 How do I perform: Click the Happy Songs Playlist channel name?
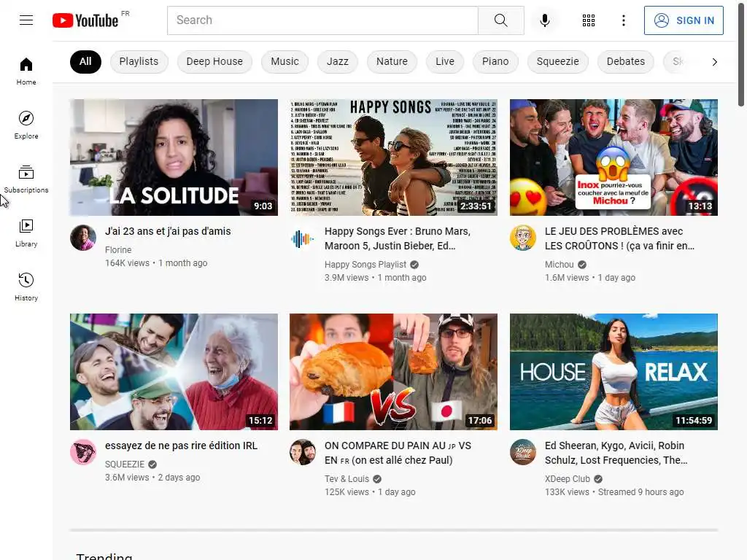pyautogui.click(x=365, y=264)
